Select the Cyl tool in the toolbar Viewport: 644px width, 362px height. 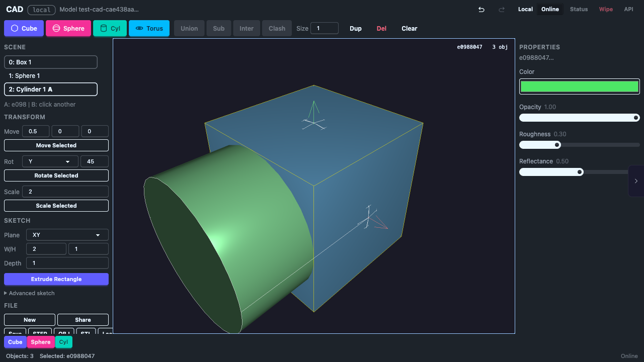110,28
